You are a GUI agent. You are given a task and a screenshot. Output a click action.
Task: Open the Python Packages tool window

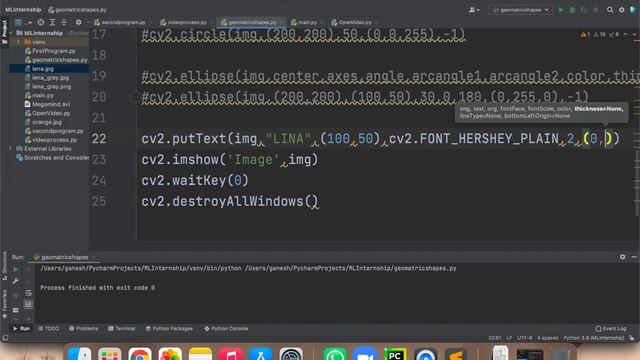point(169,329)
